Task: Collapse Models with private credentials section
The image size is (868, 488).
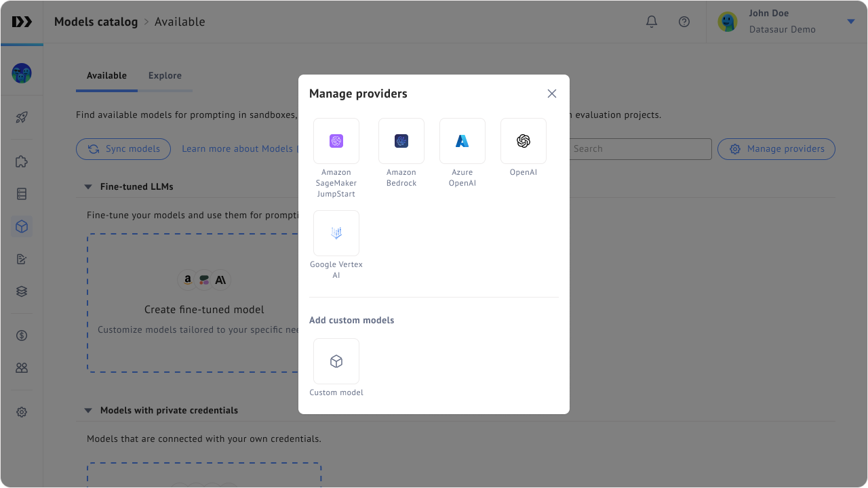Action: coord(88,411)
